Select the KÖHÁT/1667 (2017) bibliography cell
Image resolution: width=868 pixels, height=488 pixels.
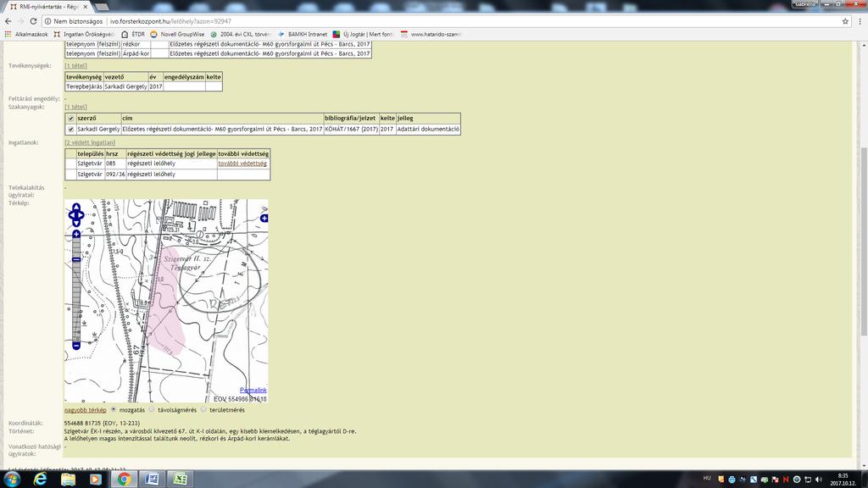[x=351, y=130]
